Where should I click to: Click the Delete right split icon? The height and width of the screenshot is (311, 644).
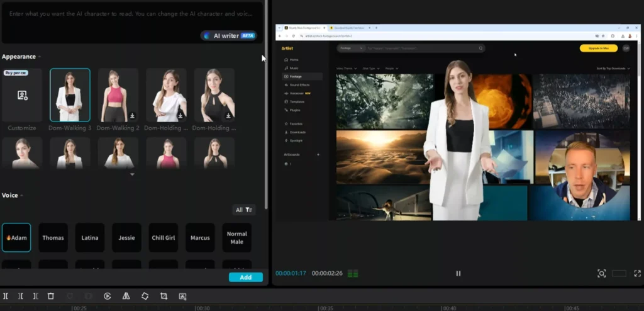36,296
